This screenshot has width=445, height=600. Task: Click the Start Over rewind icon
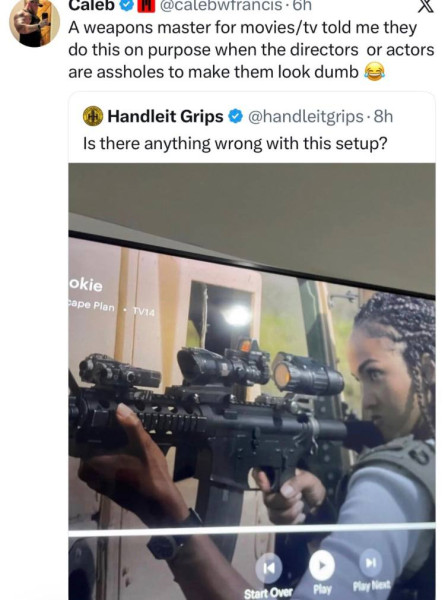(269, 568)
